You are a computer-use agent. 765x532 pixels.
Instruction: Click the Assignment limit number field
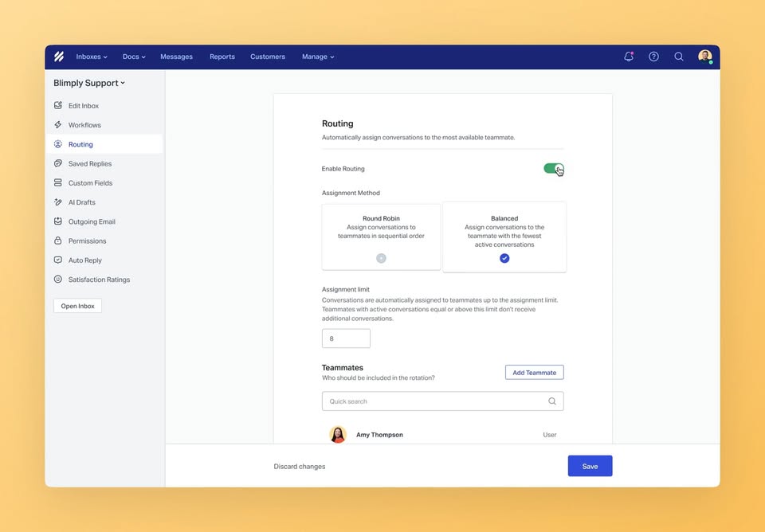tap(346, 338)
